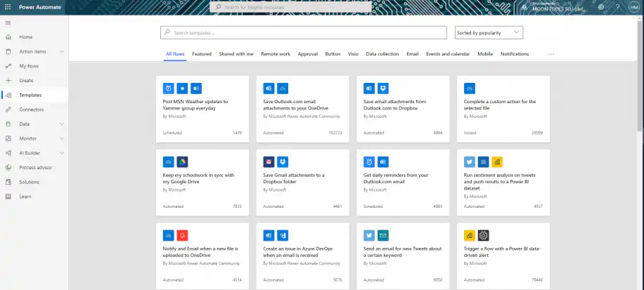The image size is (644, 290).
Task: Open the Data collection tab
Action: [x=382, y=54]
